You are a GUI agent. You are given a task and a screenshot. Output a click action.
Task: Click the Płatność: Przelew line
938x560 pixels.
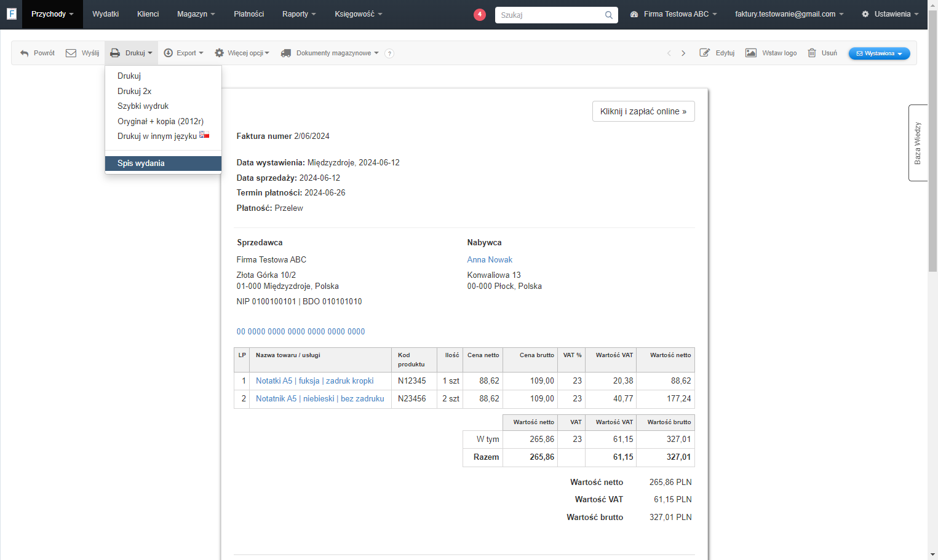(x=269, y=208)
